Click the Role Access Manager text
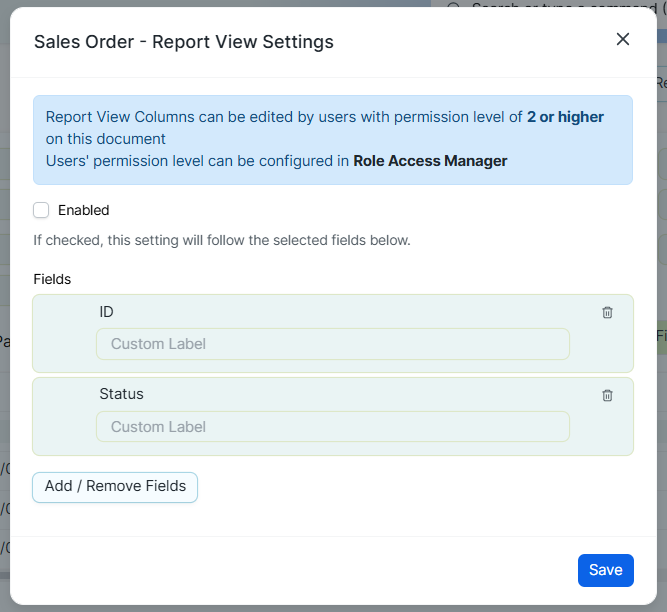Screen dimensions: 667x612 pyautogui.click(x=430, y=161)
